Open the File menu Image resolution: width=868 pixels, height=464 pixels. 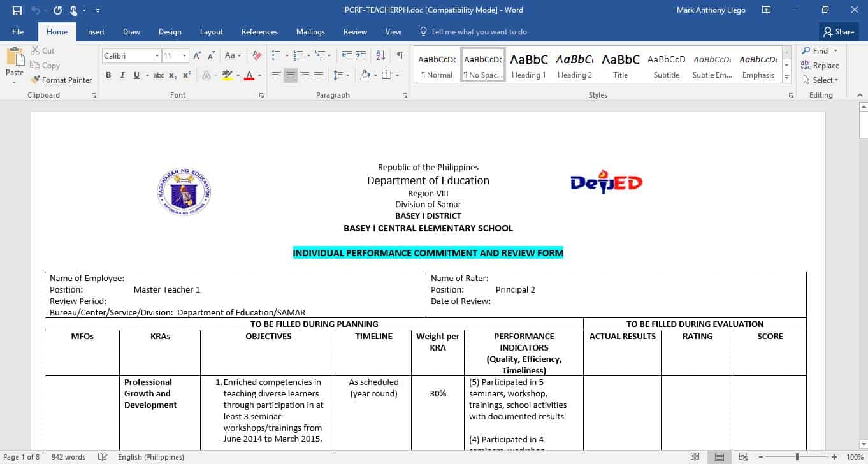(18, 32)
